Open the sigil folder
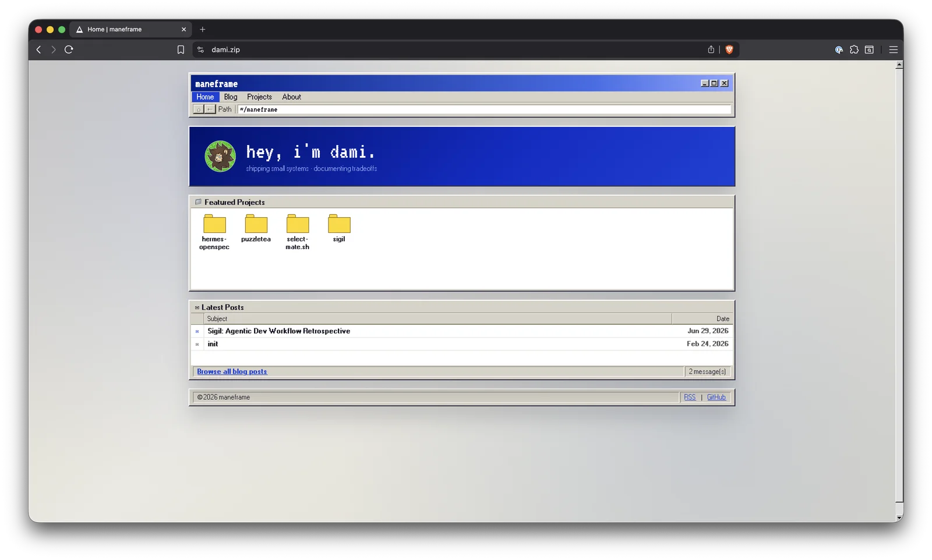This screenshot has width=932, height=560. [x=339, y=228]
